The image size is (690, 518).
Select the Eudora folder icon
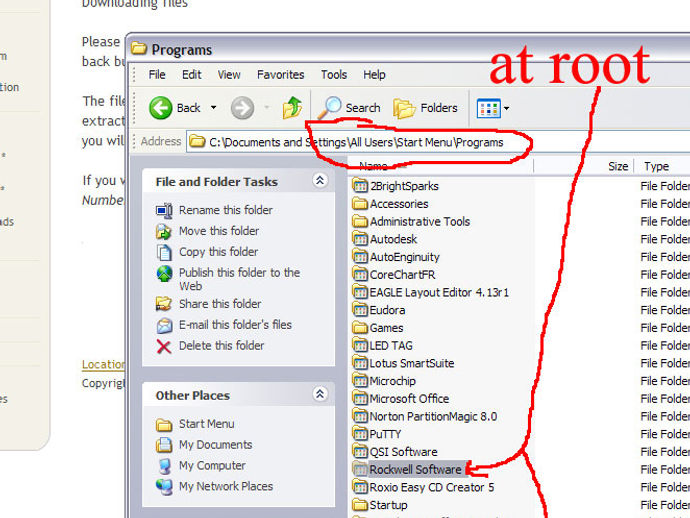click(360, 310)
